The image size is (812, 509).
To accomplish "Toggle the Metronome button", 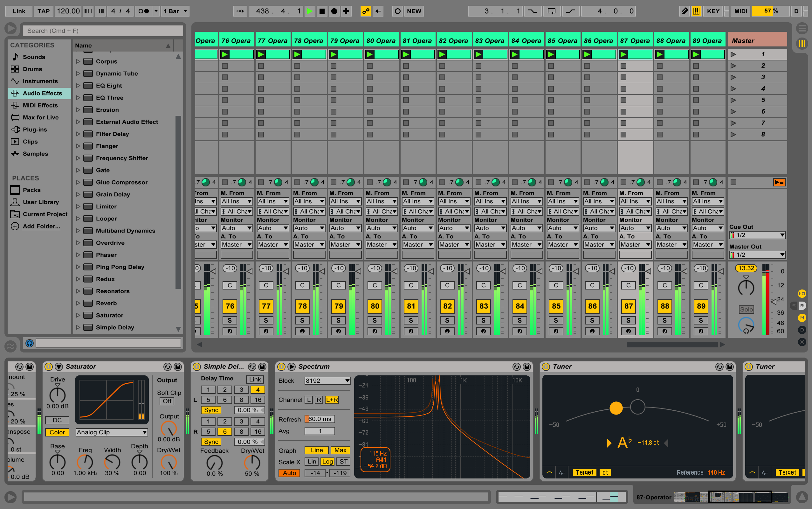I will [x=144, y=11].
